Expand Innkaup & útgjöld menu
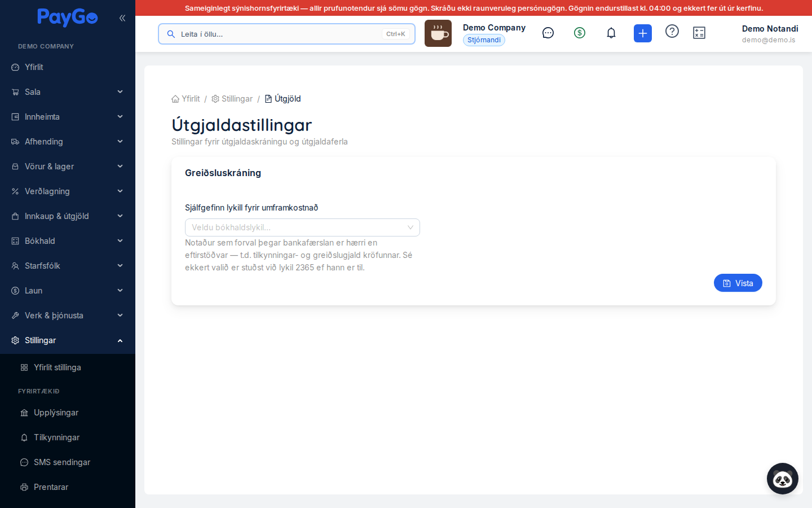The image size is (812, 508). 68,216
